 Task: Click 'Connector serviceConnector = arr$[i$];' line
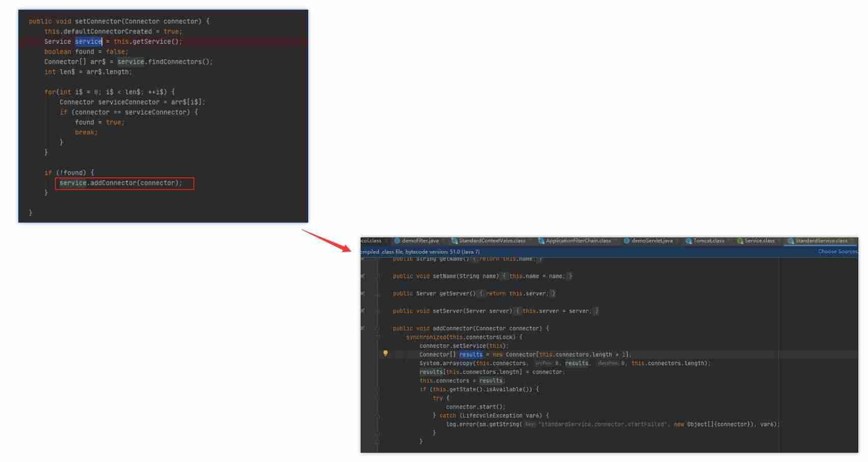(x=132, y=102)
